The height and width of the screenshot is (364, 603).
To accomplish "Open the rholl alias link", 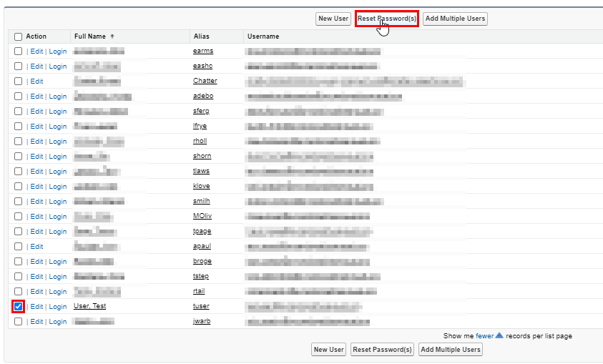I will (x=200, y=141).
